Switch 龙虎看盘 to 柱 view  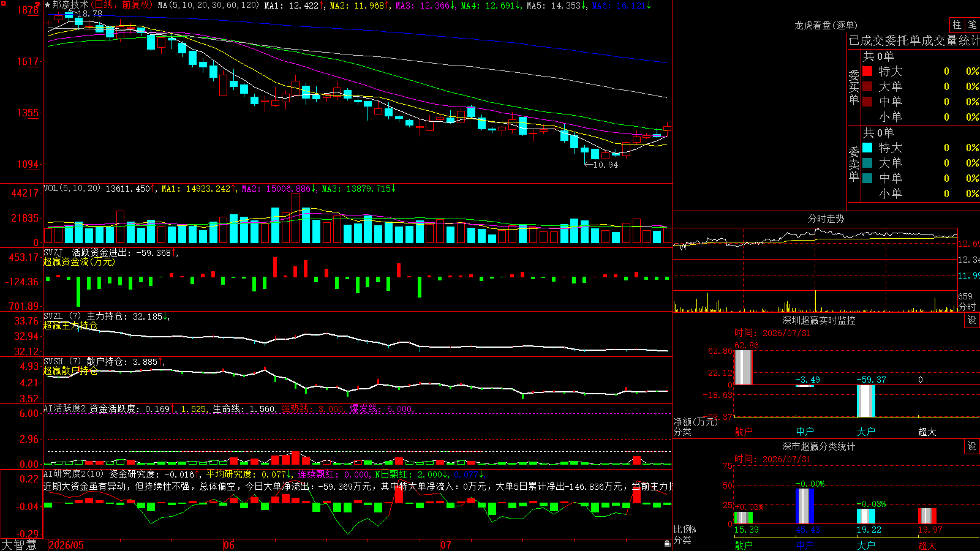[x=957, y=24]
